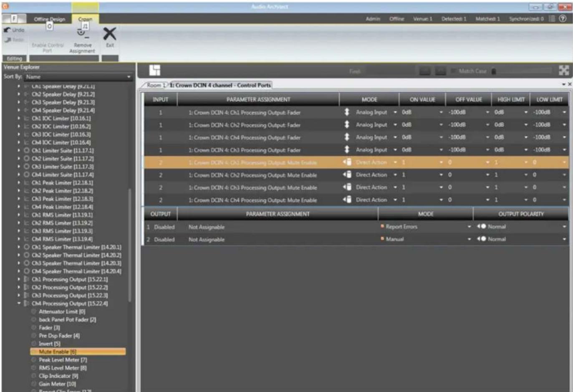This screenshot has height=392, width=573.
Task: Open OFF VALUE dropdown for Ch4 Fader row
Action: [487, 137]
